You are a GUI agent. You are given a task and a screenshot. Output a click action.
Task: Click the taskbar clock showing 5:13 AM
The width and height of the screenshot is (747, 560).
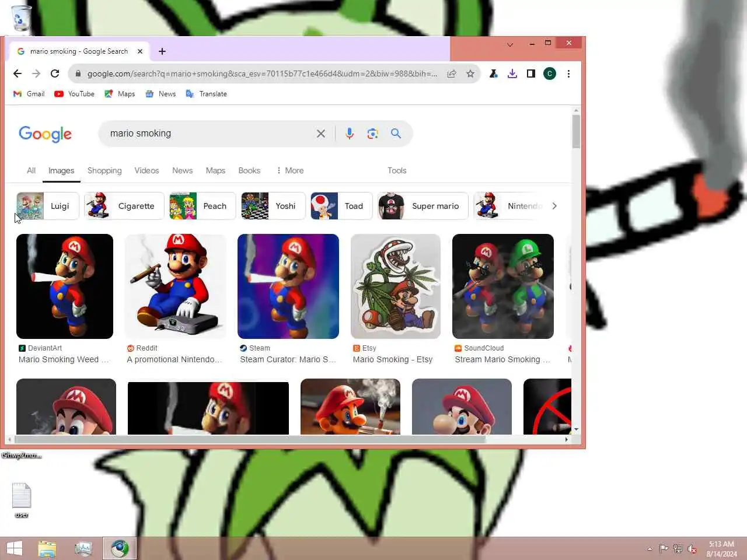tap(721, 549)
